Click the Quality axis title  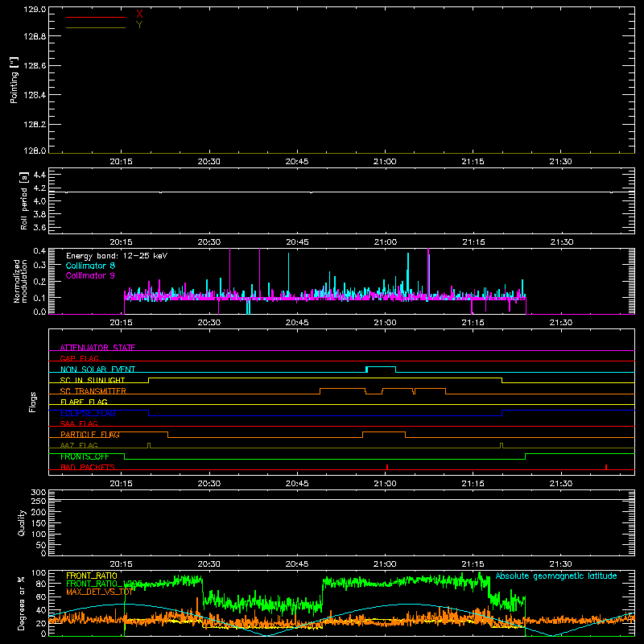tap(22, 522)
